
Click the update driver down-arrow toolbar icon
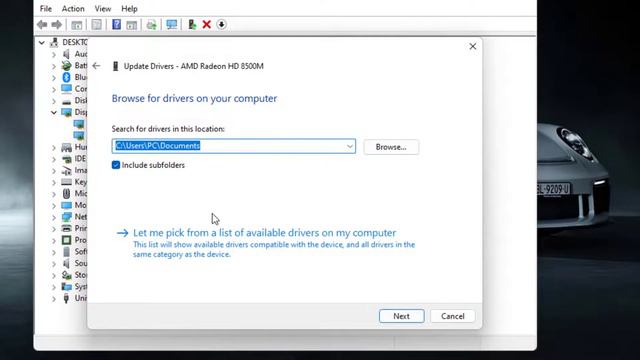click(x=221, y=24)
